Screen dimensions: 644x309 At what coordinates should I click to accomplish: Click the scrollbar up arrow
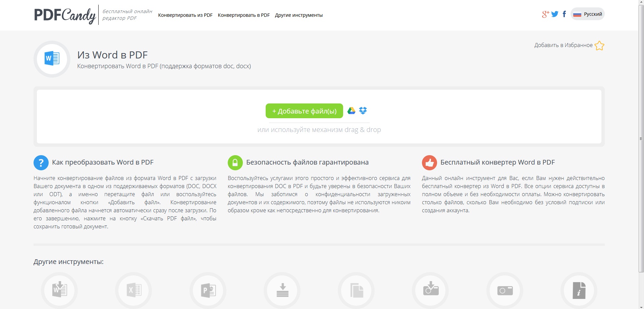pyautogui.click(x=641, y=2)
